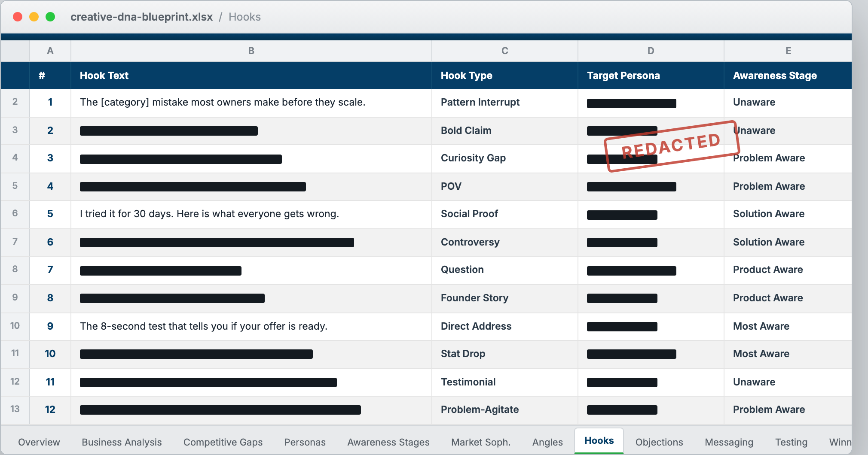Screen dimensions: 868x455
Task: Select column D header
Action: 651,51
